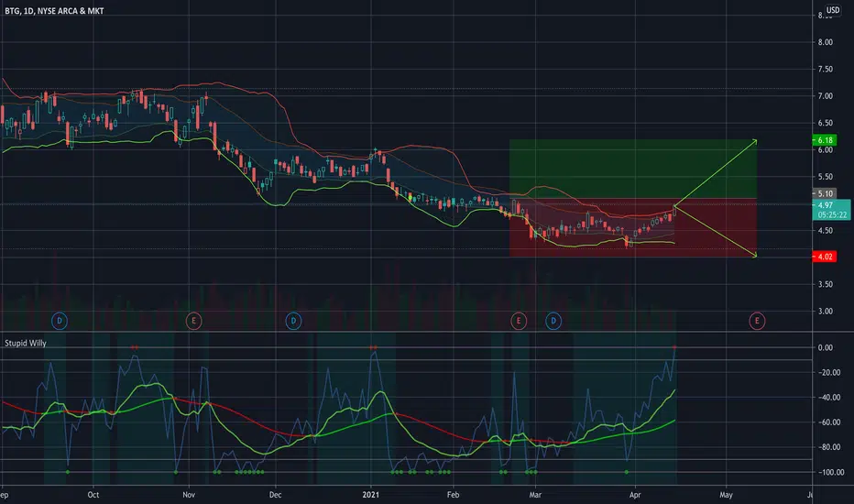The height and width of the screenshot is (504, 854).
Task: Click the dividend D marker just after Mar
Action: (x=553, y=321)
